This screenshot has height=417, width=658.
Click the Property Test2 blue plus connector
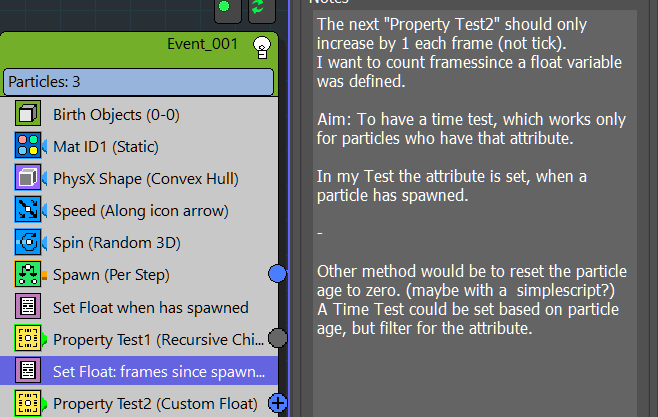tap(278, 403)
